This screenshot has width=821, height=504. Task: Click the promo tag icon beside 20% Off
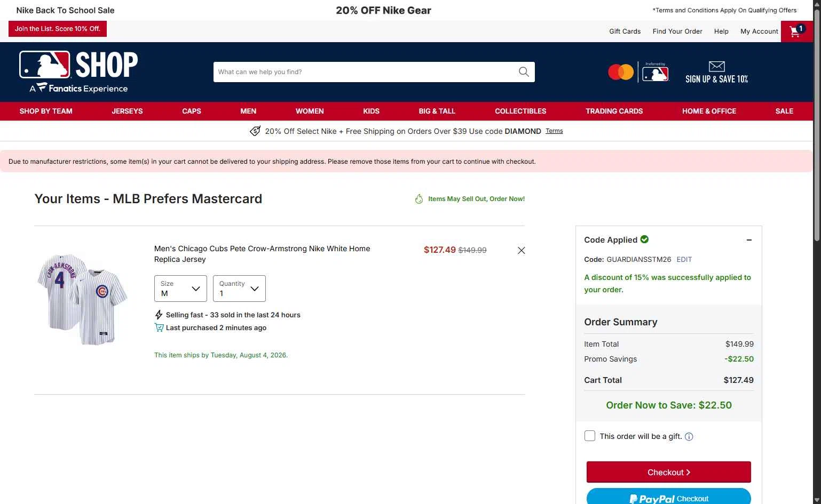coord(255,131)
